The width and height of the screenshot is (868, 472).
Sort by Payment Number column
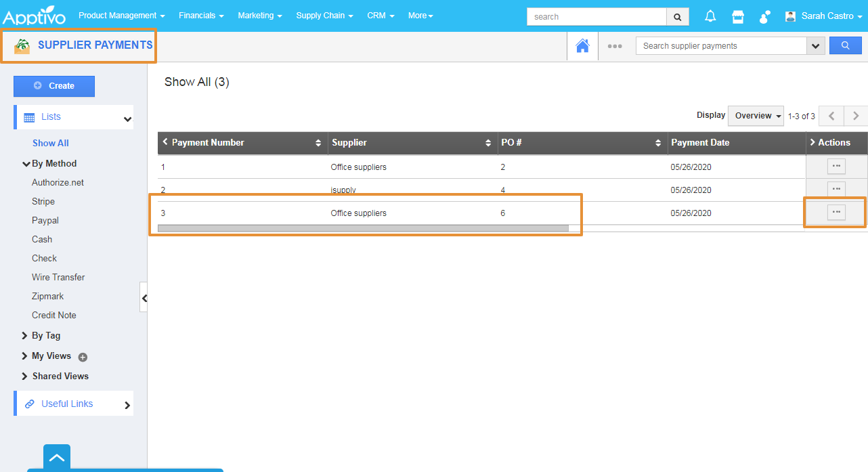pos(318,143)
